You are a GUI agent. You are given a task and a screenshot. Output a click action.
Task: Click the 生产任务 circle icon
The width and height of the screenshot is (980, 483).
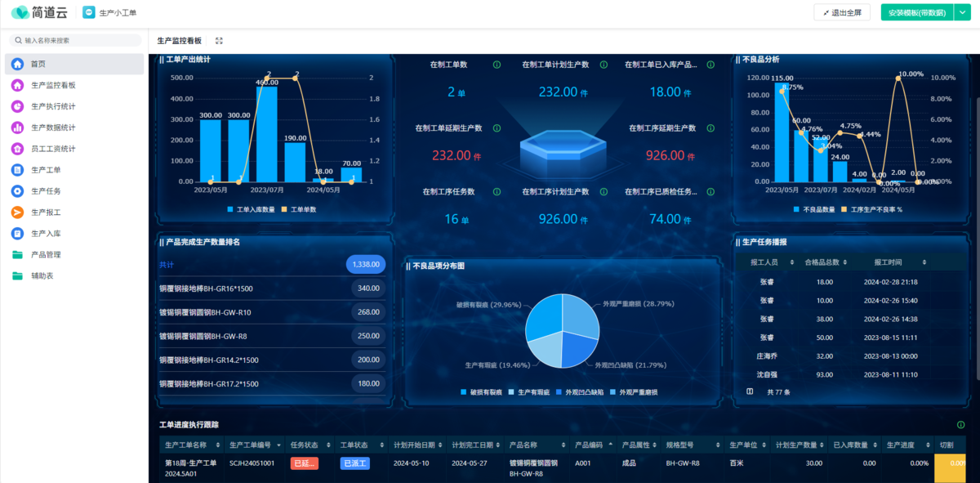pyautogui.click(x=17, y=191)
